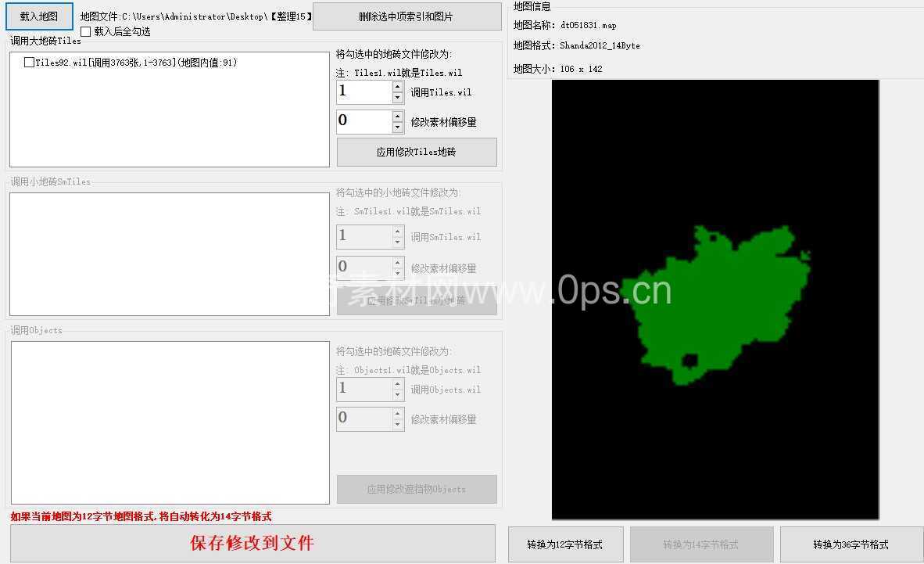Check the Tiles92.wil list item checkbox
Screen dimensions: 924x564
click(29, 63)
